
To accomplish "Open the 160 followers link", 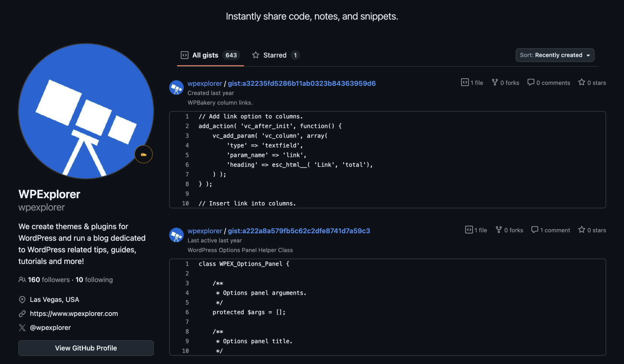I will tap(48, 280).
